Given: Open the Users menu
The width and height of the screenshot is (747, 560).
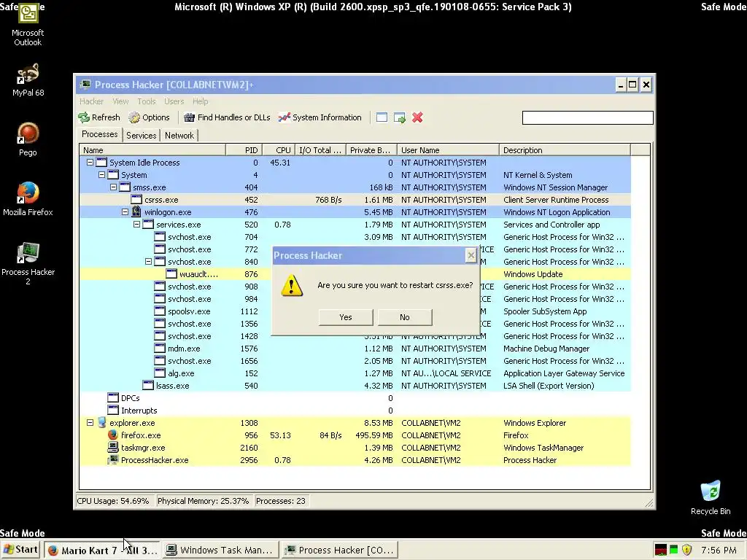Looking at the screenshot, I should pyautogui.click(x=174, y=101).
